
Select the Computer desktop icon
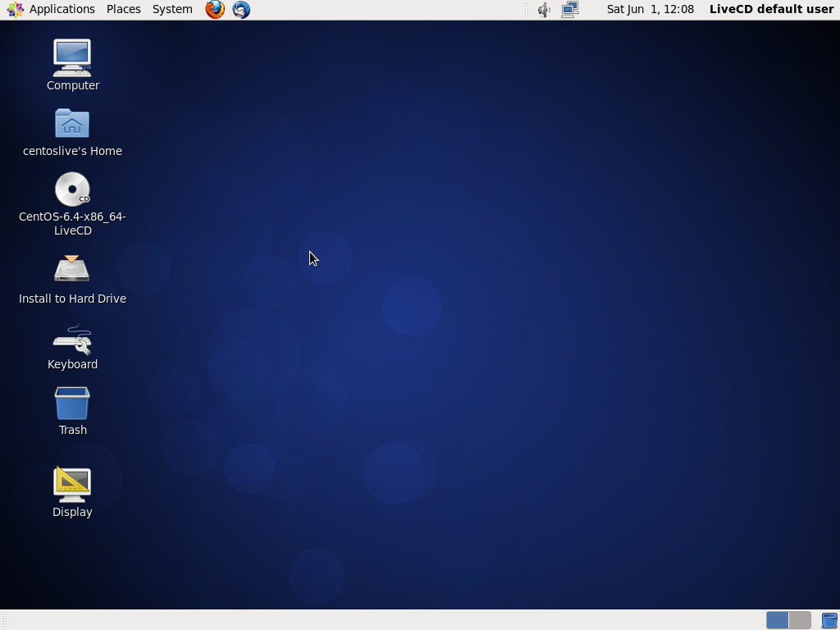(x=72, y=58)
